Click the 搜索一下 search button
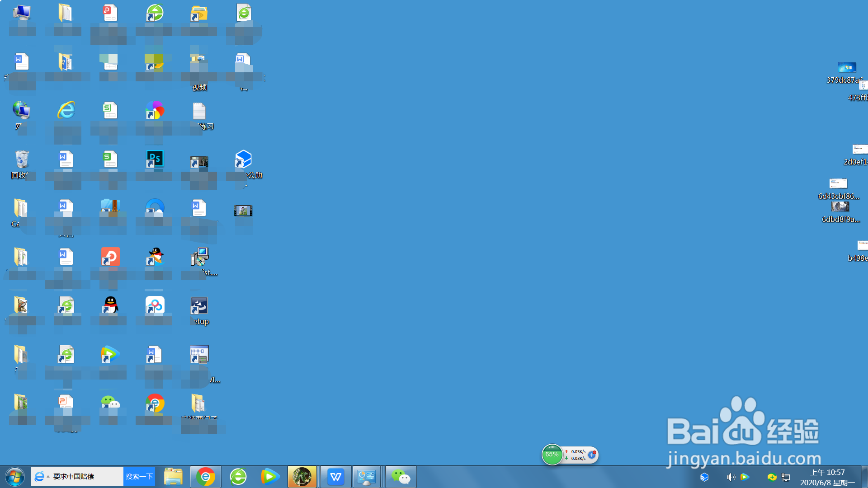868x488 pixels. pyautogui.click(x=139, y=477)
